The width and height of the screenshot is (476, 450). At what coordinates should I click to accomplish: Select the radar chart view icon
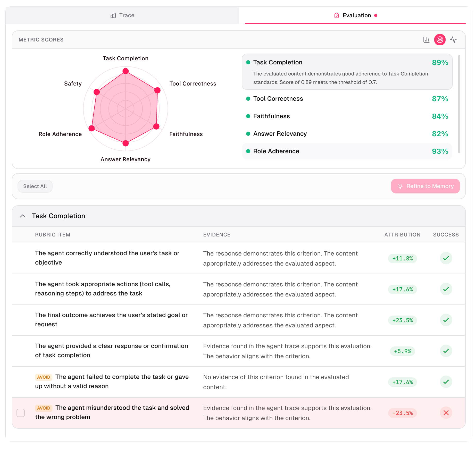pos(440,40)
